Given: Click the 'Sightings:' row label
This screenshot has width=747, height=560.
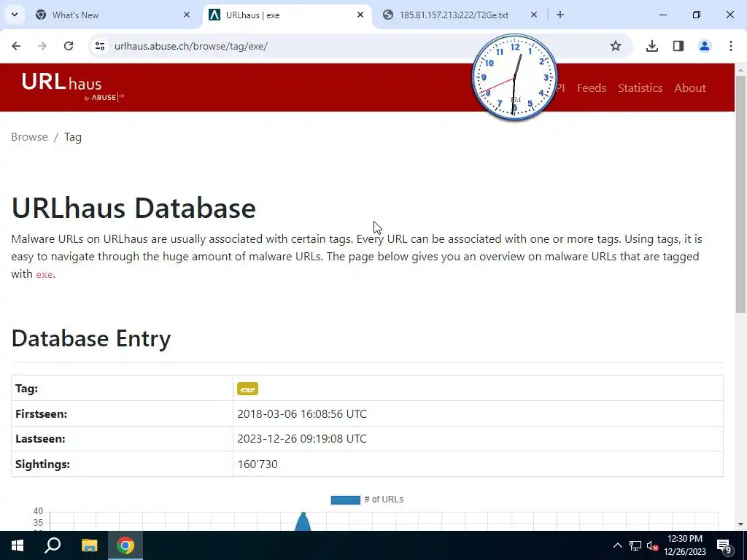Looking at the screenshot, I should (x=42, y=464).
